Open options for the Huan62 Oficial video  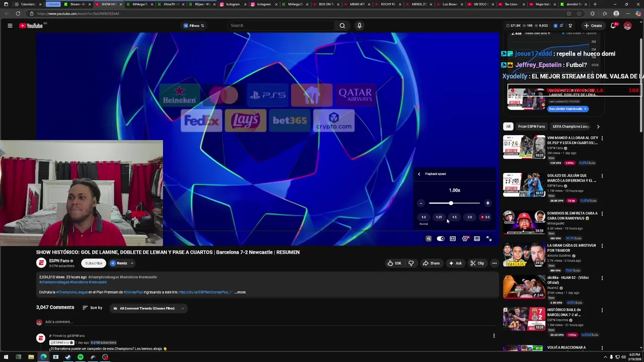coord(602,278)
